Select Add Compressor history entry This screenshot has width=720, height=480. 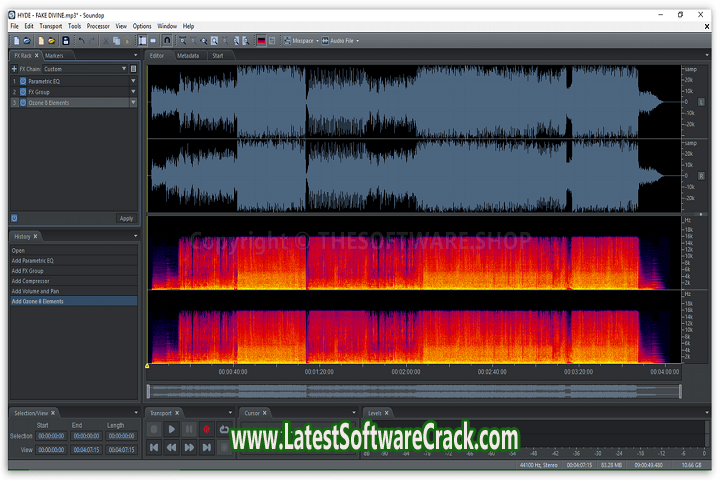coord(32,281)
